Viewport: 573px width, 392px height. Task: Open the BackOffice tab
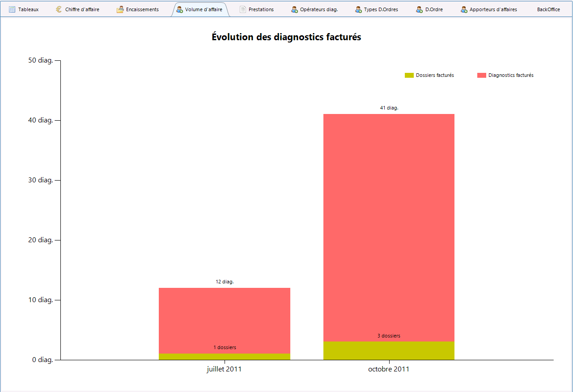tap(548, 9)
